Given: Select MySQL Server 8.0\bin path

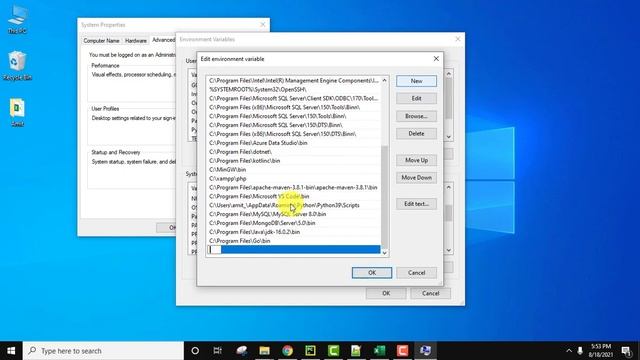Looking at the screenshot, I should 294,214.
